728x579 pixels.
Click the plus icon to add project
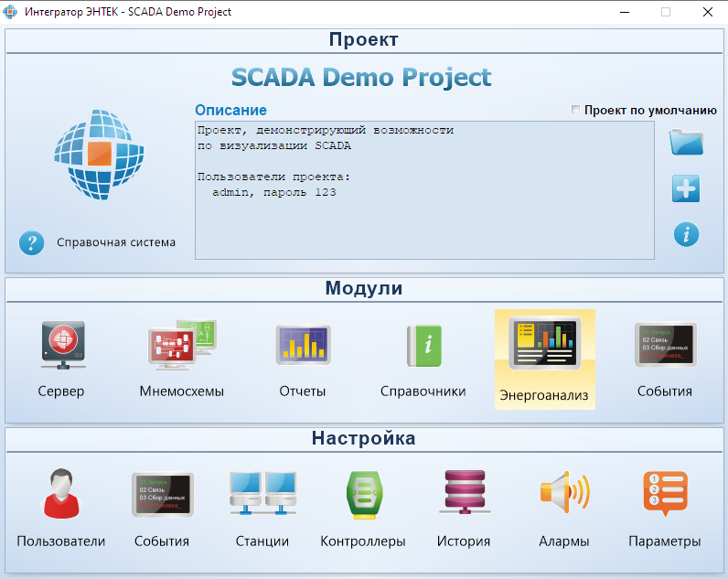686,188
